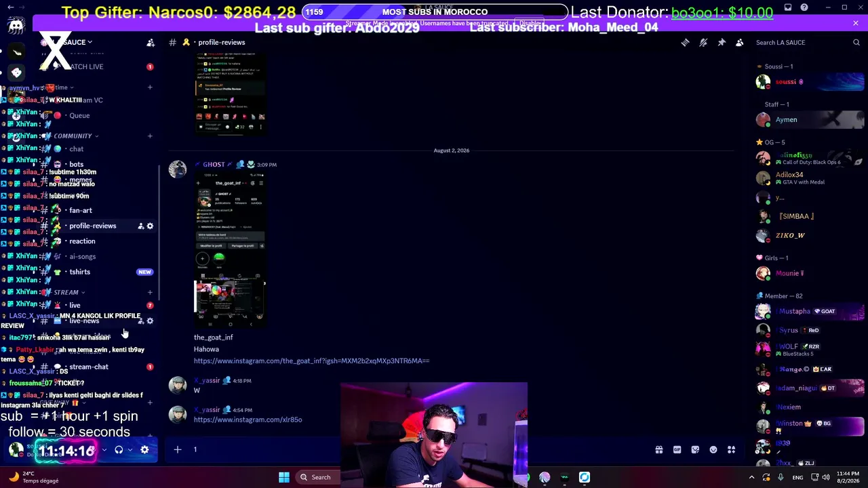The image size is (868, 488).
Task: Open the older screenshot attachment above
Action: pos(230,93)
